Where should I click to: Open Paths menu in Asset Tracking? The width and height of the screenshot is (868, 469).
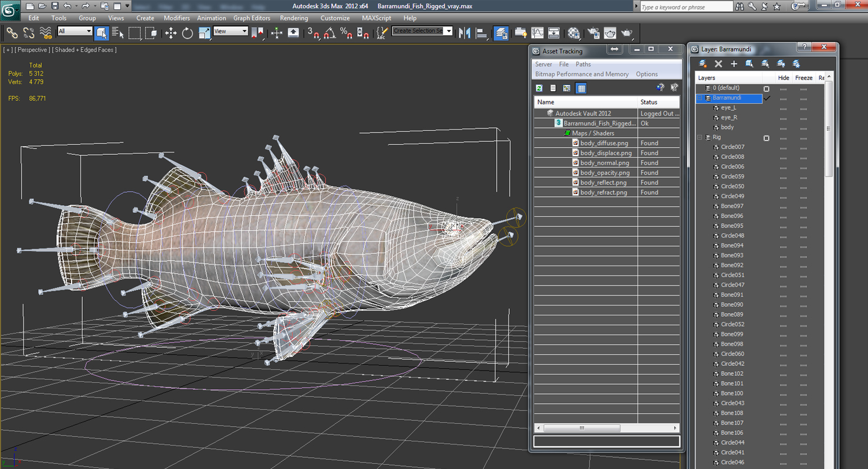pos(583,64)
